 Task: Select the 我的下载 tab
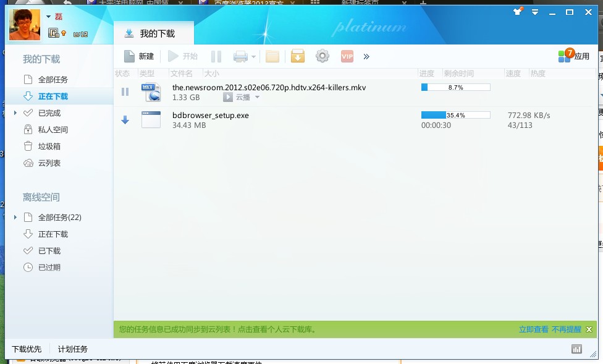tap(153, 32)
